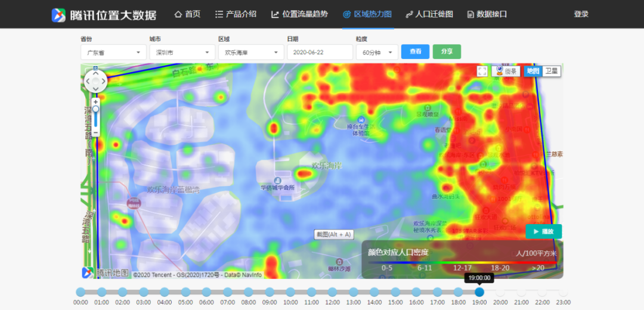Viewport: 644px width, 310px height.
Task: Select the 22:00 timeline point
Action: coord(542,292)
